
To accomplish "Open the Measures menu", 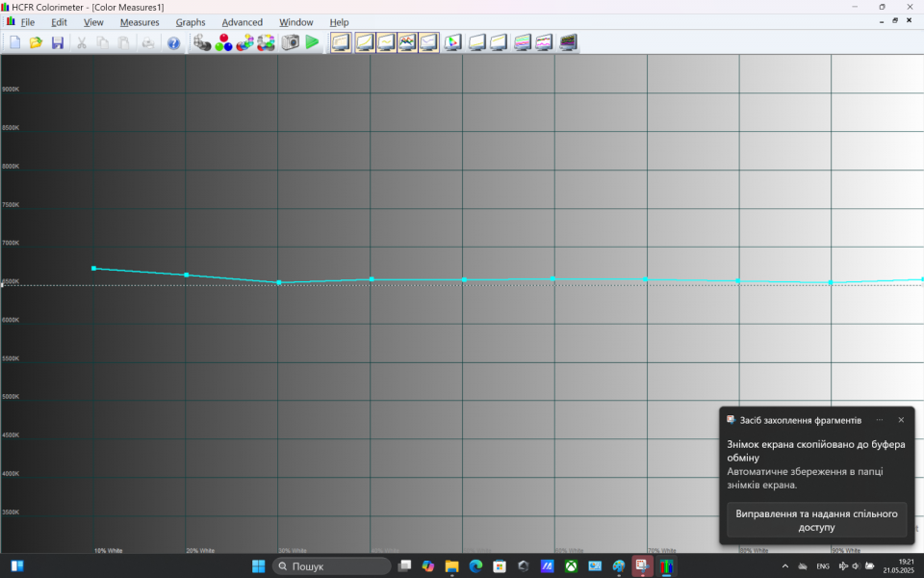I will [140, 22].
